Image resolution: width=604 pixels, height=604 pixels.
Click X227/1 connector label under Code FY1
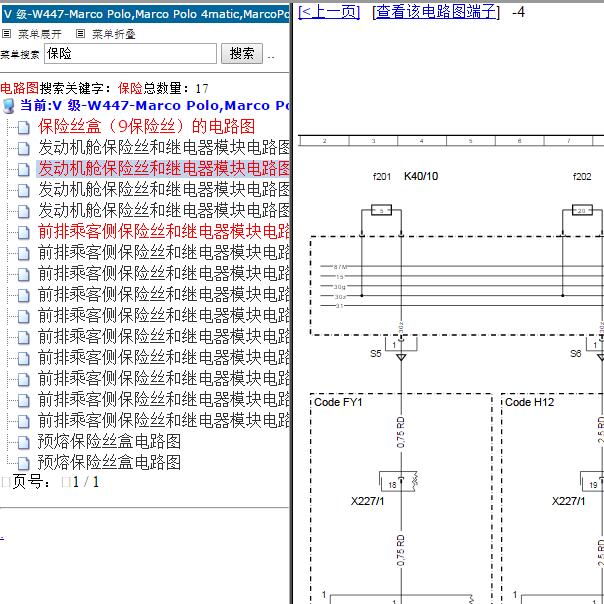click(x=367, y=501)
